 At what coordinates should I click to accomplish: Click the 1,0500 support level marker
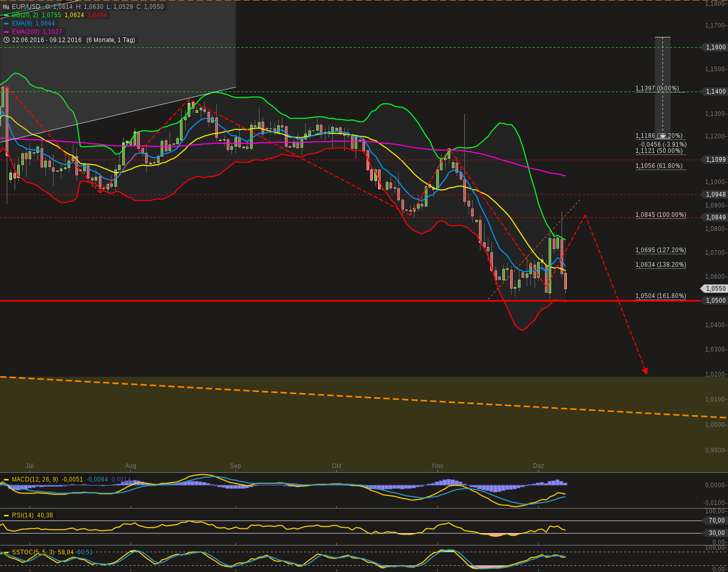click(716, 301)
